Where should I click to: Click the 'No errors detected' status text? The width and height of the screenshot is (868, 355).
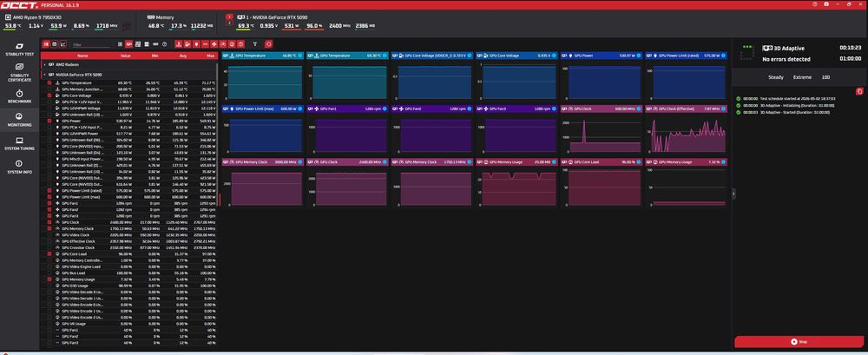click(x=786, y=59)
